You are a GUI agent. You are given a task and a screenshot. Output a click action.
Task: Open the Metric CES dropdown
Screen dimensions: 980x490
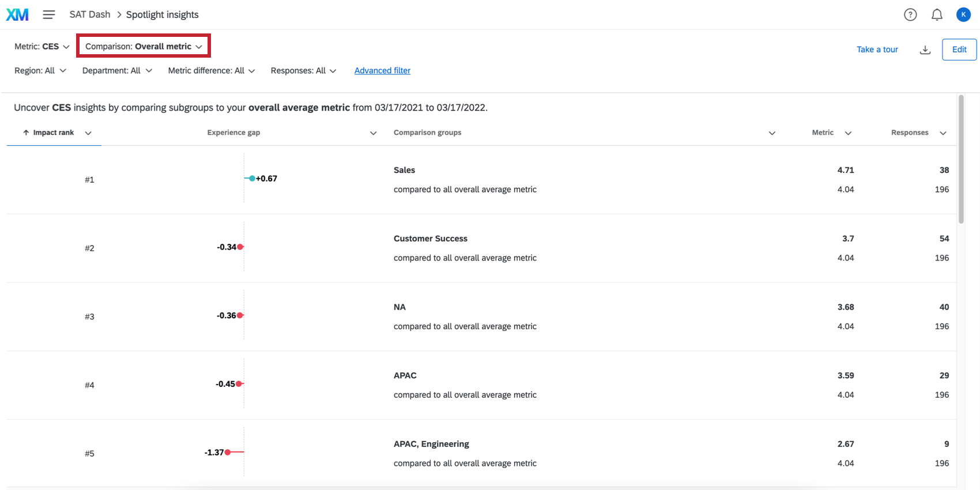coord(42,47)
